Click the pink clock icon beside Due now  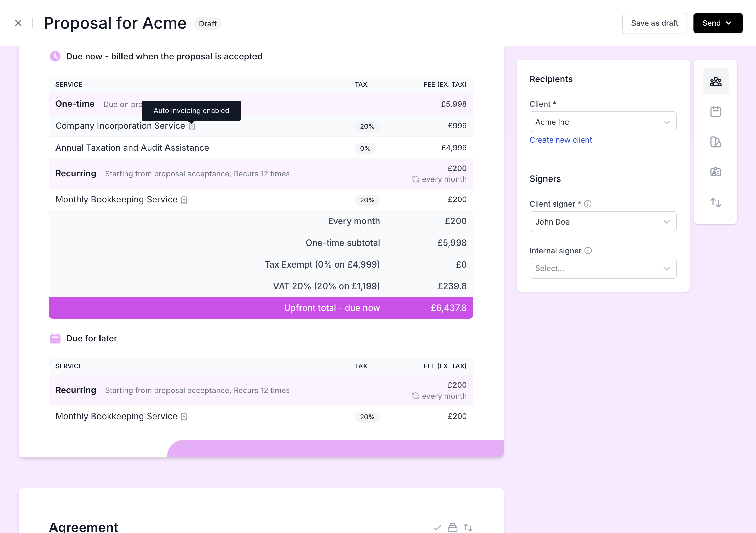point(55,56)
